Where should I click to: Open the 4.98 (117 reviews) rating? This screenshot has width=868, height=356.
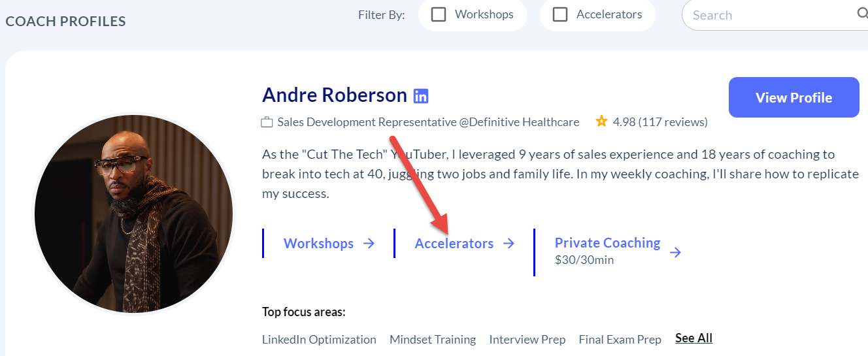660,122
